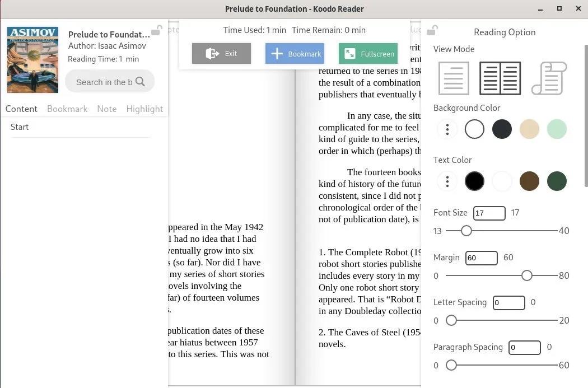Switch to the Note tab

pyautogui.click(x=107, y=109)
